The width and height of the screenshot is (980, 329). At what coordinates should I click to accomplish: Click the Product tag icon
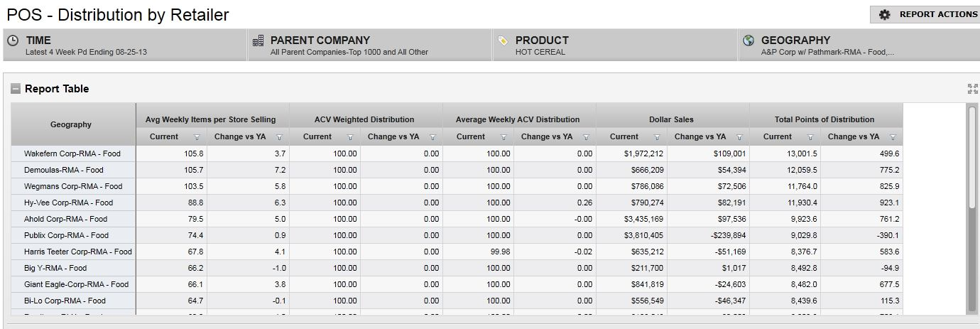503,41
